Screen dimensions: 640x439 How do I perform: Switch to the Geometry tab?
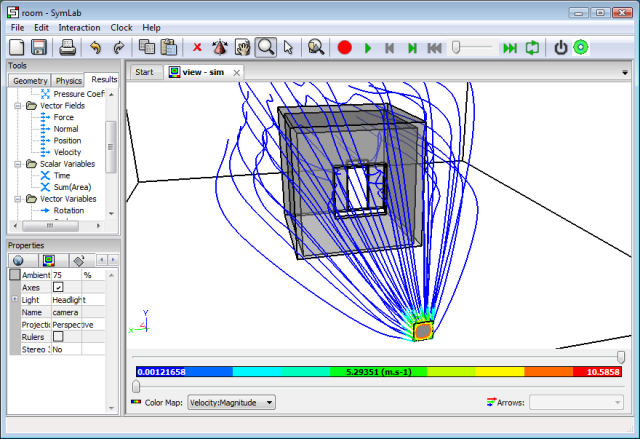[x=30, y=81]
